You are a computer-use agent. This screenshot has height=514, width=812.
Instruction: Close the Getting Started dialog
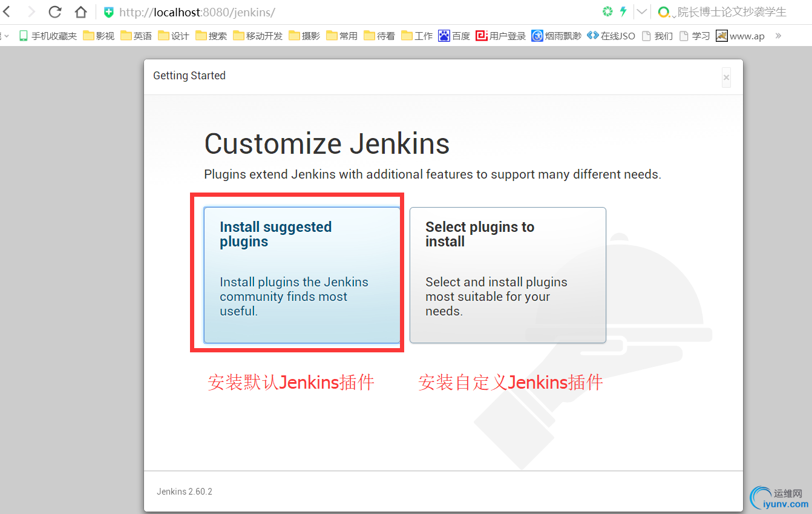(726, 77)
